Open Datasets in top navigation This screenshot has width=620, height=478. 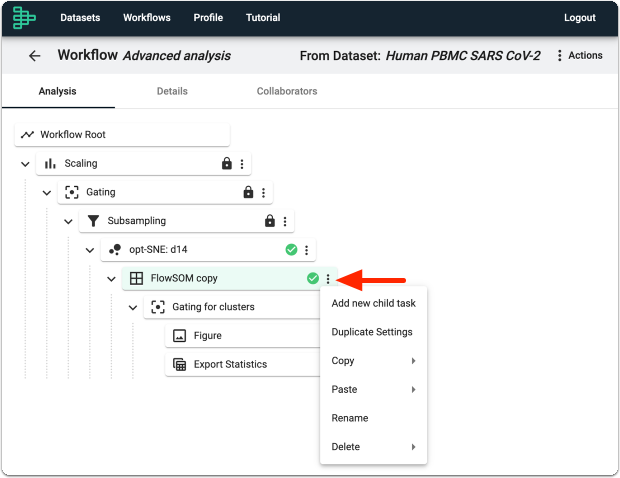[80, 18]
